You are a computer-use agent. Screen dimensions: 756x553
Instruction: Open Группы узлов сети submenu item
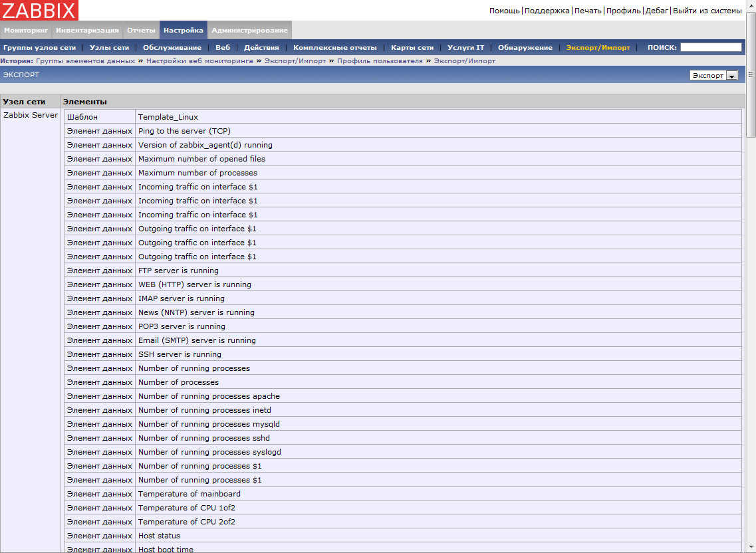39,47
